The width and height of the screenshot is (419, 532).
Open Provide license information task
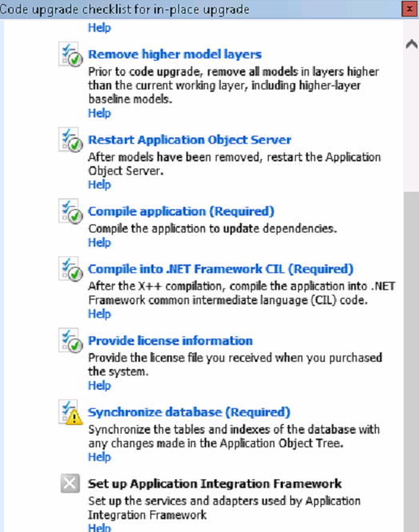[x=170, y=340]
